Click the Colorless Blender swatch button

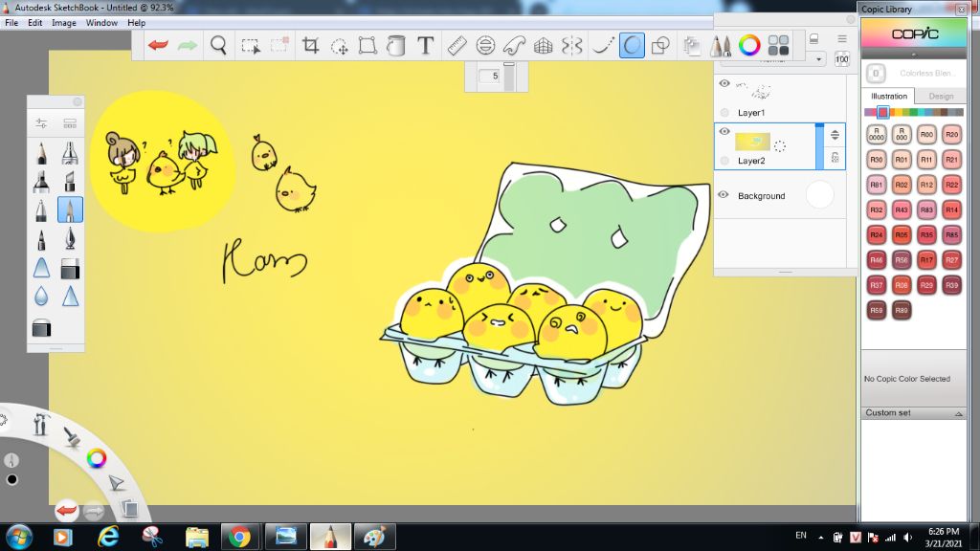[876, 73]
